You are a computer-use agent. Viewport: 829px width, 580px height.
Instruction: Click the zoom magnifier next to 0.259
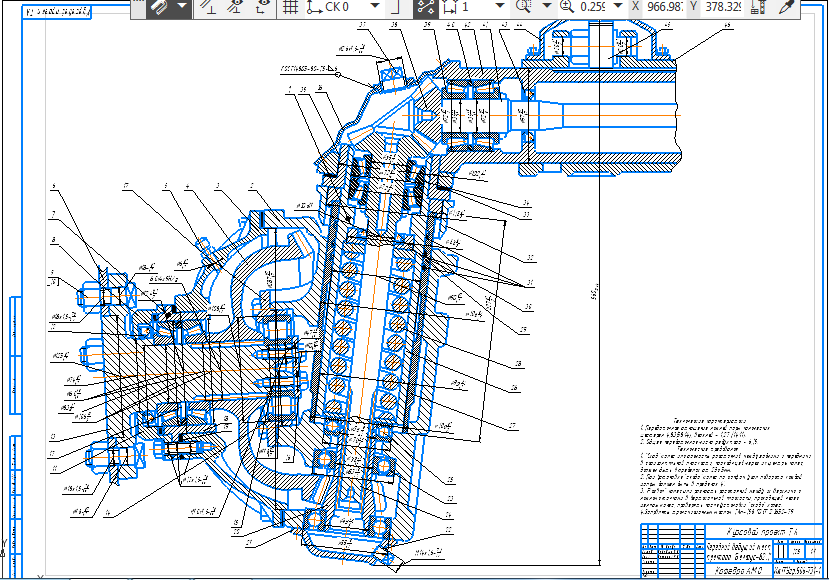click(566, 7)
